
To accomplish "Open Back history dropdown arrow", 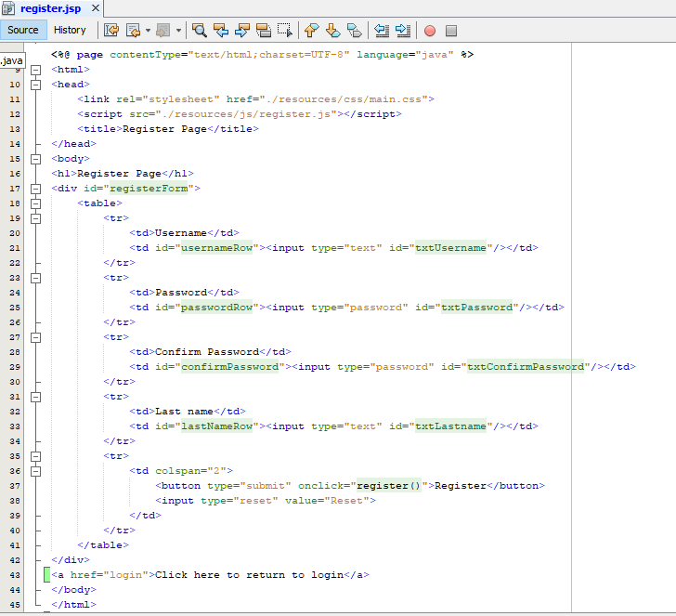I will 148,31.
